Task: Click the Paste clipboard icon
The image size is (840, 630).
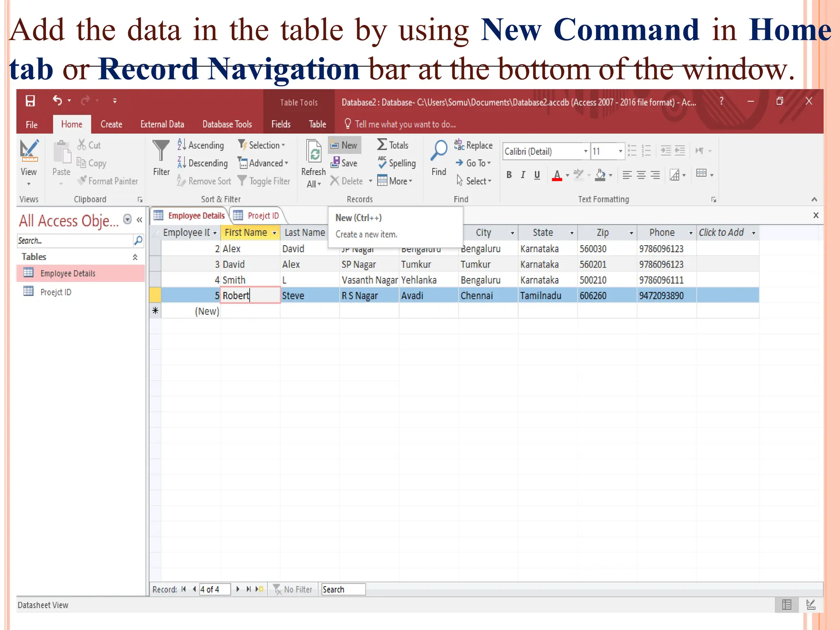Action: [62, 152]
